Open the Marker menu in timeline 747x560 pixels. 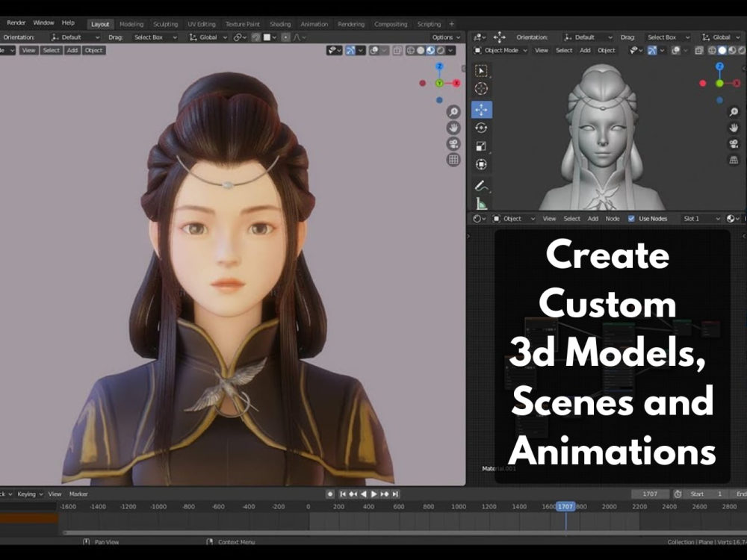coord(78,494)
